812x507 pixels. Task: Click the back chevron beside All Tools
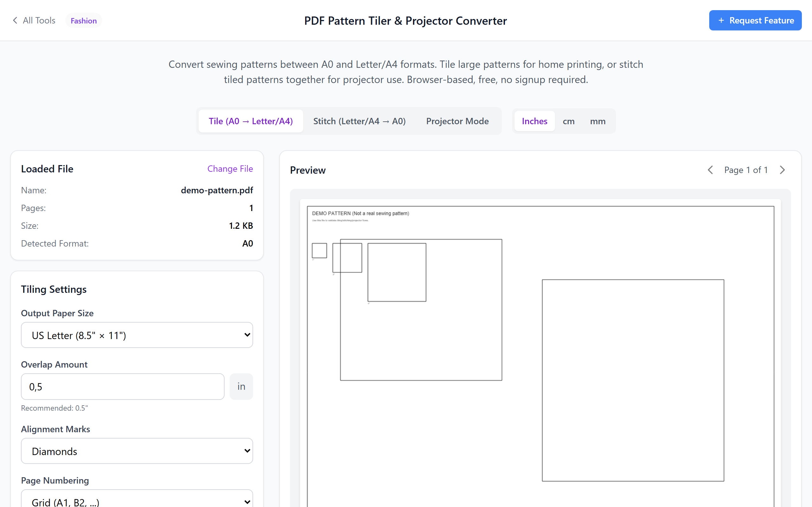[15, 20]
